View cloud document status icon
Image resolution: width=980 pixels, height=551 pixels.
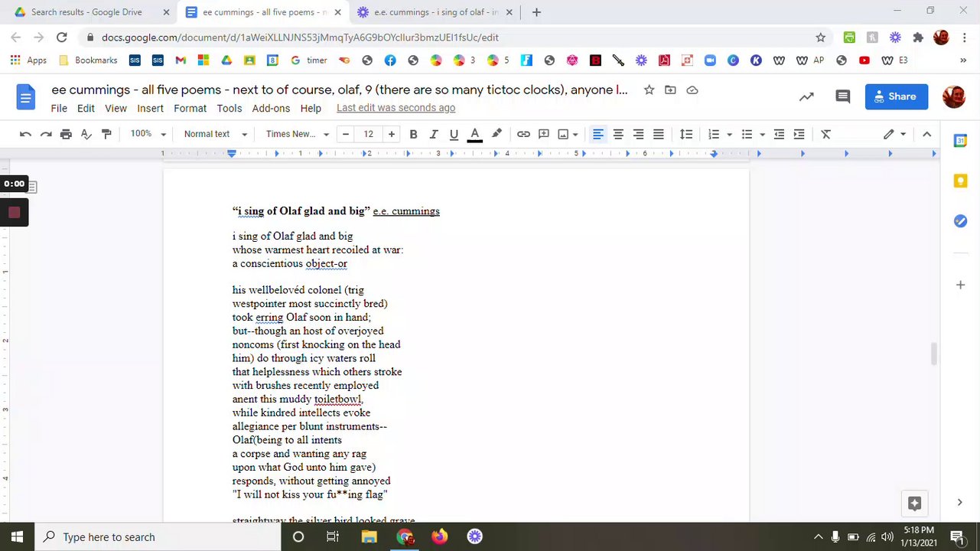click(x=692, y=90)
